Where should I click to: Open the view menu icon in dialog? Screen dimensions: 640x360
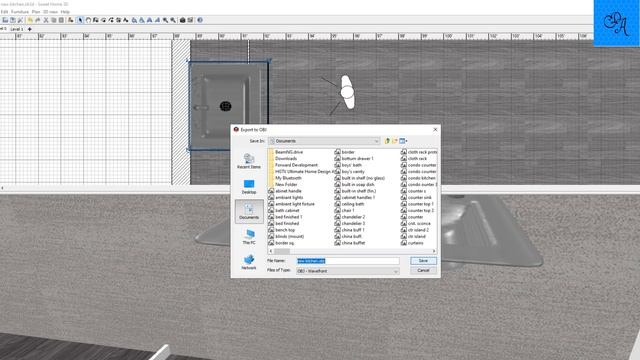point(403,141)
